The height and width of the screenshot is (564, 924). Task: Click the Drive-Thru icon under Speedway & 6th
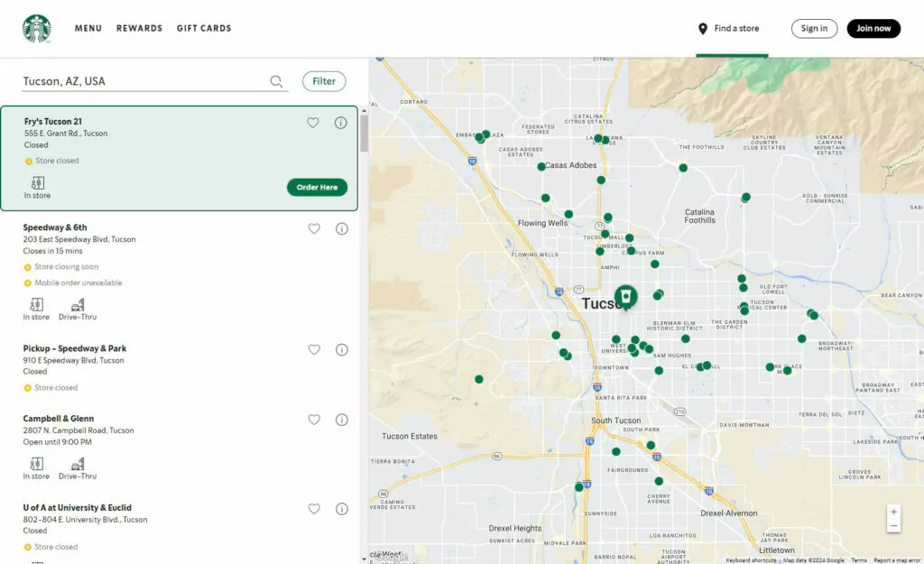coord(78,304)
